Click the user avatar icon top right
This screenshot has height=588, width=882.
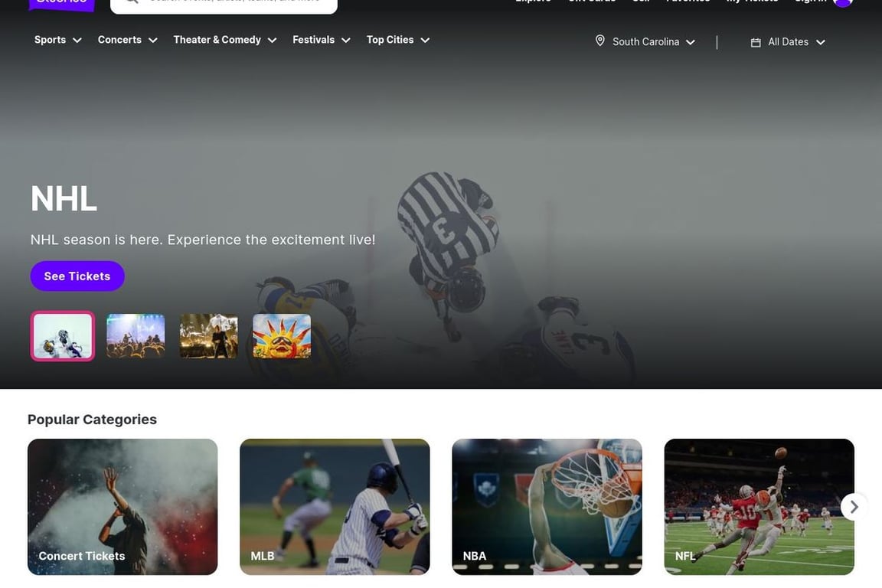pyautogui.click(x=841, y=2)
